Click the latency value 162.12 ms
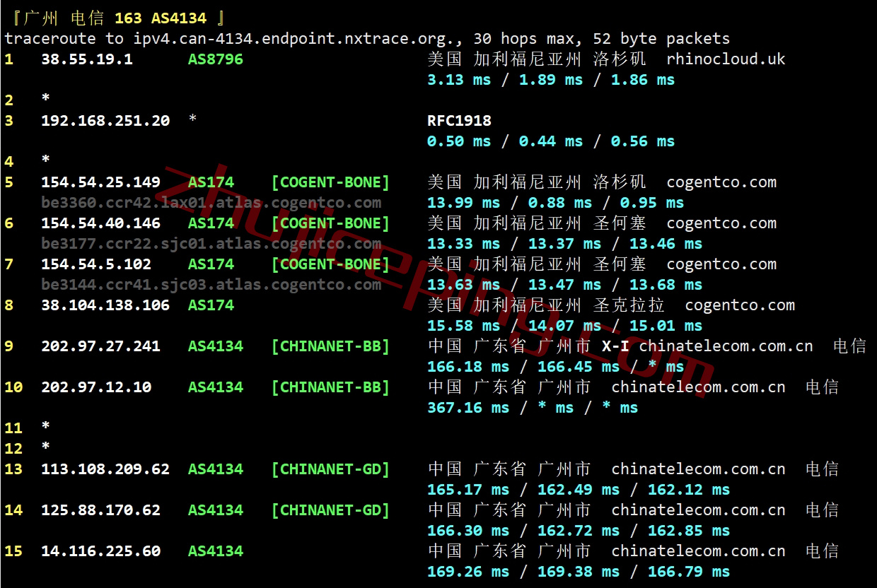Viewport: 877px width, 588px height. (x=689, y=490)
